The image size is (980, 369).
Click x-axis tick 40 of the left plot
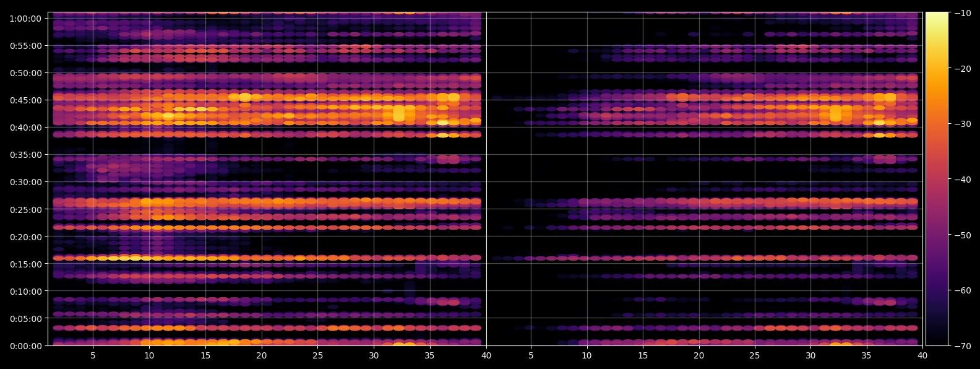click(x=486, y=356)
